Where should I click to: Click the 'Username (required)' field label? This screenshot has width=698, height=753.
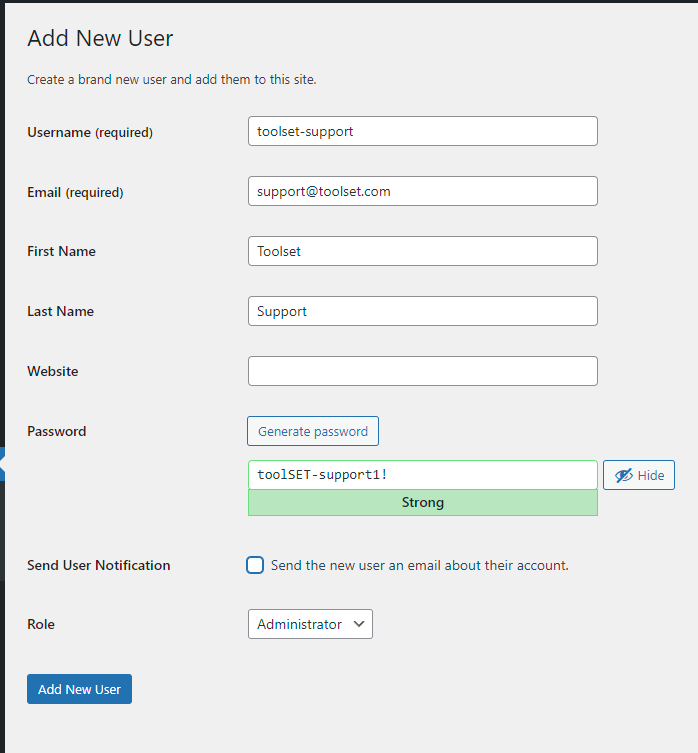point(90,132)
